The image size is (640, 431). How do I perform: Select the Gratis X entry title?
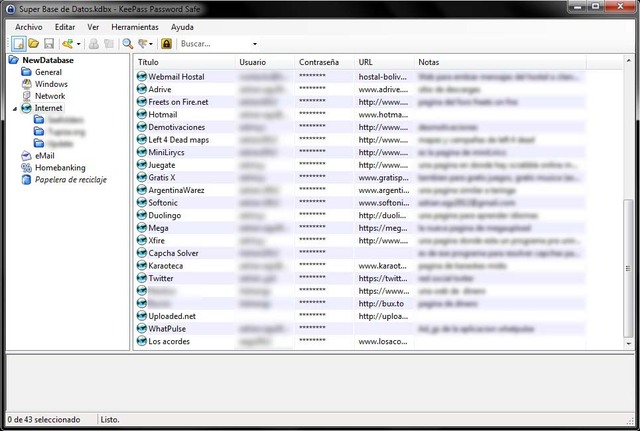tap(162, 178)
